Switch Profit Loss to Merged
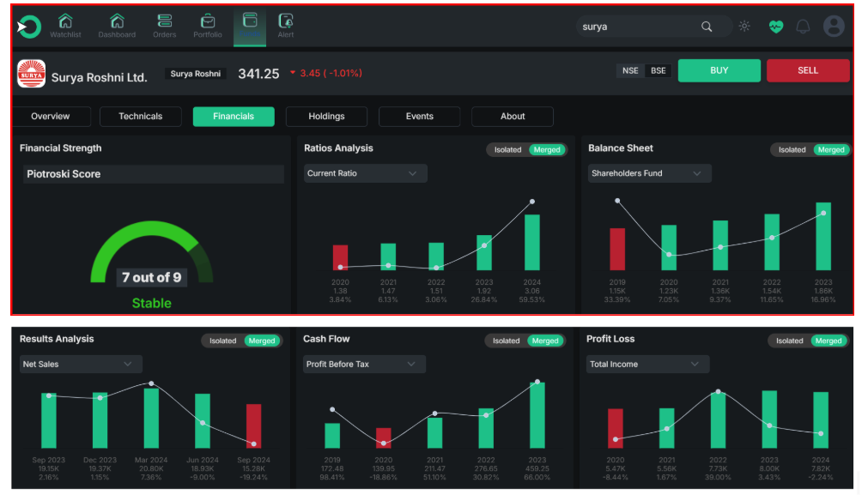This screenshot has height=501, width=868. click(x=829, y=341)
